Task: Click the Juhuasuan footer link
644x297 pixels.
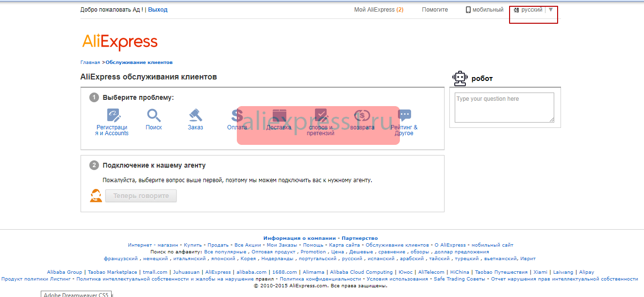Action: pyautogui.click(x=186, y=272)
